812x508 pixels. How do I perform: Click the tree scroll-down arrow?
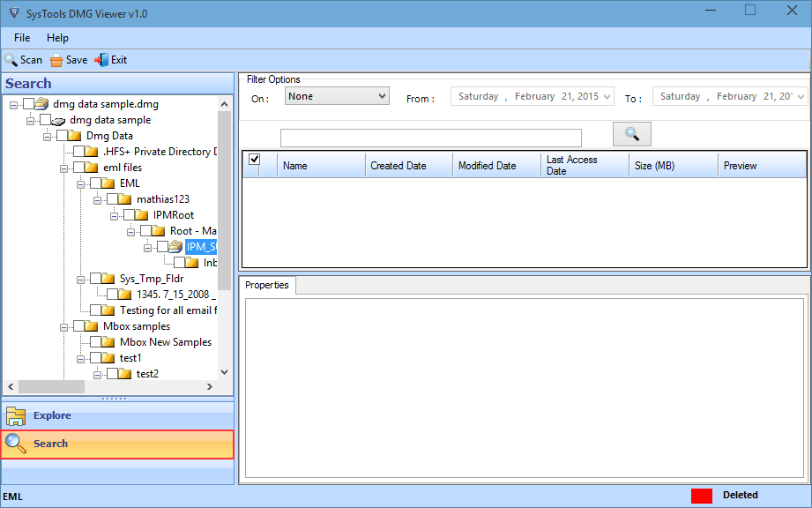tap(224, 372)
